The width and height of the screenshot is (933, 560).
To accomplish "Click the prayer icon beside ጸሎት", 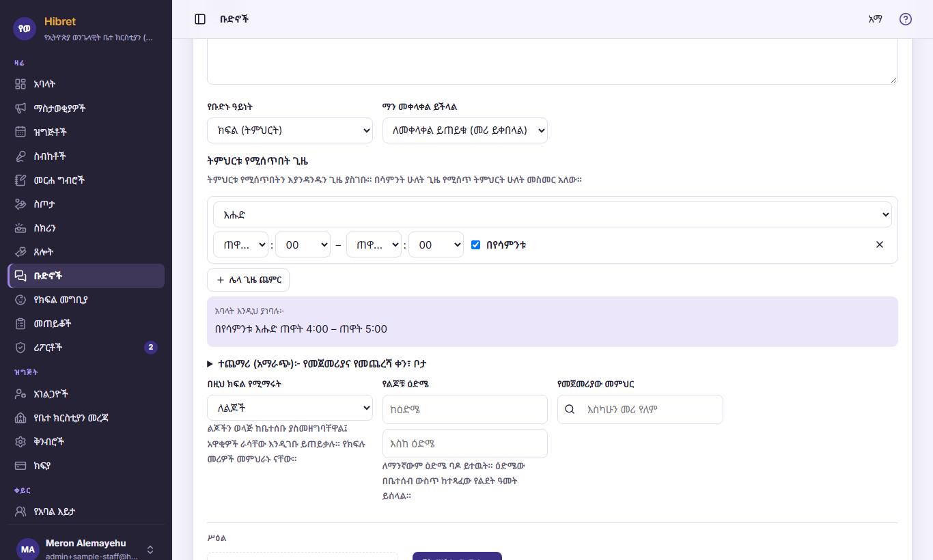I will [x=20, y=252].
